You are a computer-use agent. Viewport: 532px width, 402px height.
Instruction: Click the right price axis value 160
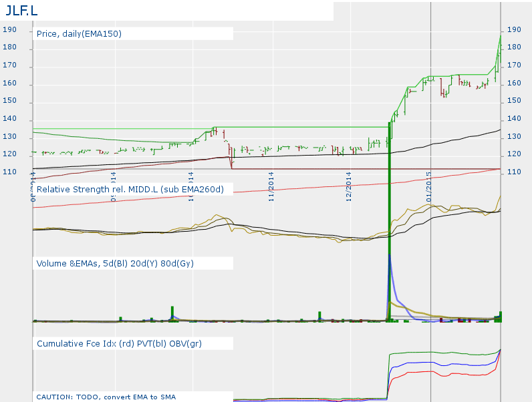tap(514, 83)
